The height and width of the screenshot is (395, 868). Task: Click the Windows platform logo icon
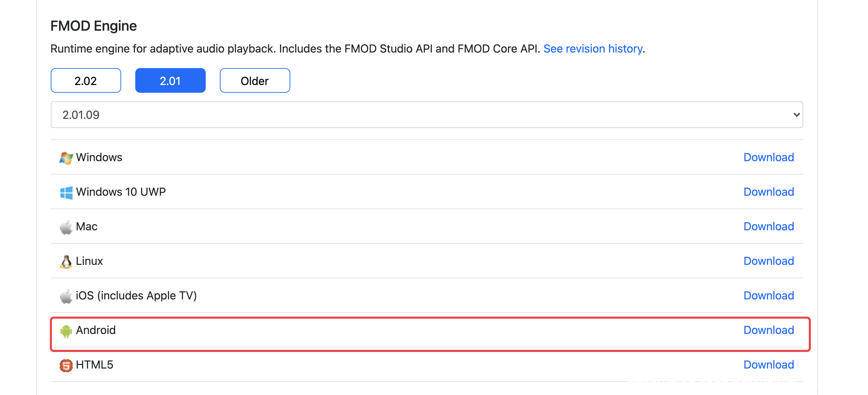click(x=66, y=158)
